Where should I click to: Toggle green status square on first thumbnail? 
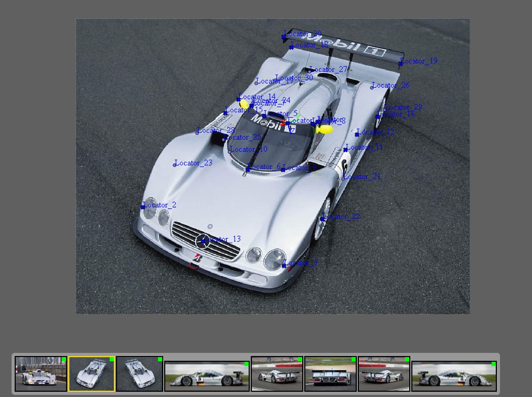click(x=64, y=360)
